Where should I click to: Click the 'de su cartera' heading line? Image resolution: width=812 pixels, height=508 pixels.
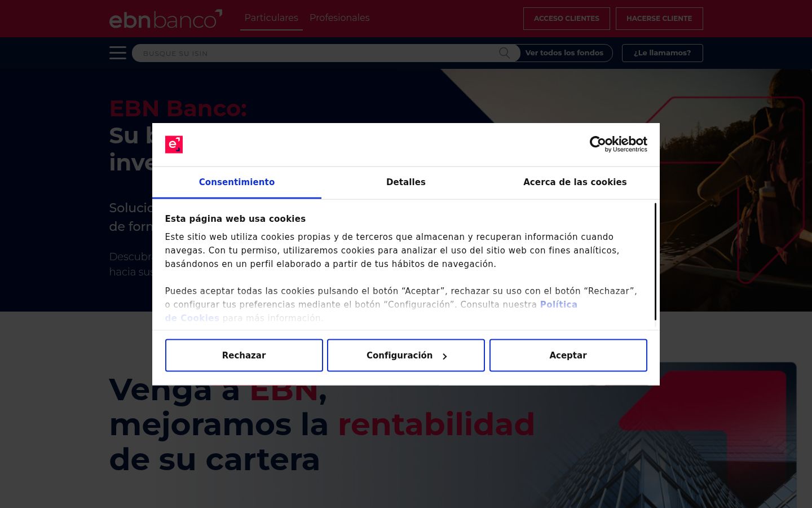point(215,459)
